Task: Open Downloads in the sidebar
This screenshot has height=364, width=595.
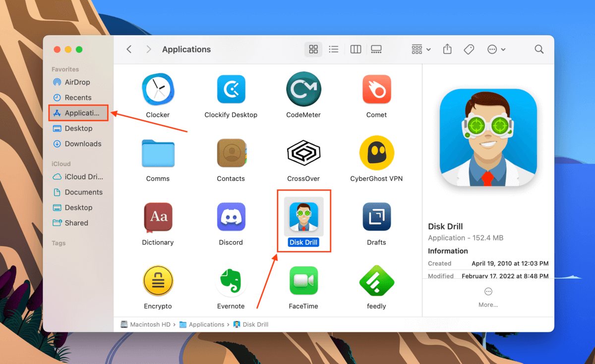Action: 78,144
